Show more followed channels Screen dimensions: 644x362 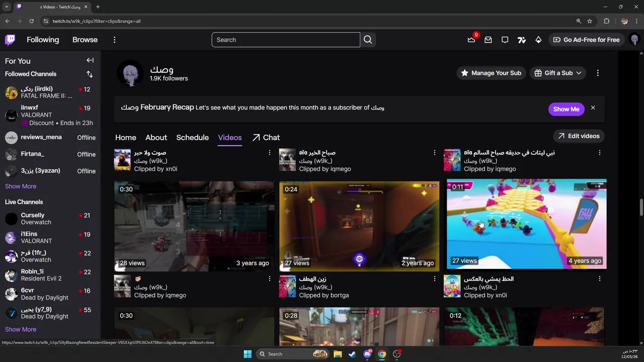point(21,186)
